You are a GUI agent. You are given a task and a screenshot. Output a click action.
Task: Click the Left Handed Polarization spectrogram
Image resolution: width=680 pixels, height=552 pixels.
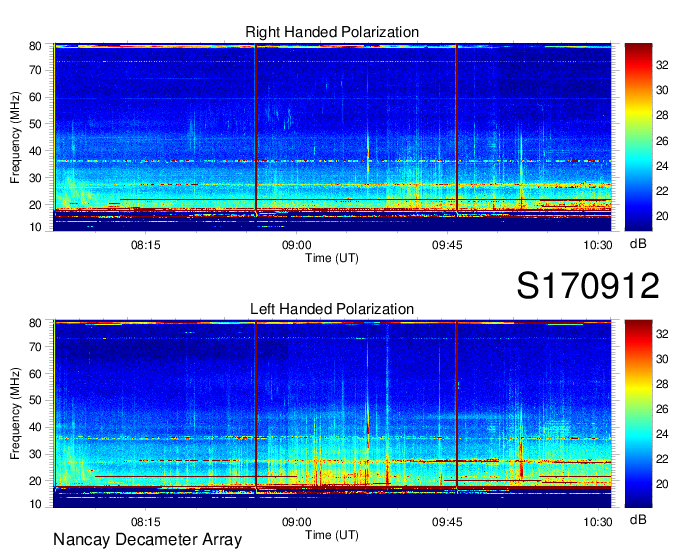pos(332,414)
